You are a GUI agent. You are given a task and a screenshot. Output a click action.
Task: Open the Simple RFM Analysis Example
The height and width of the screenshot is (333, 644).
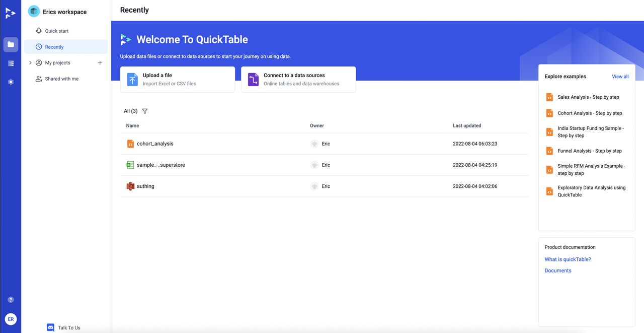coord(592,170)
